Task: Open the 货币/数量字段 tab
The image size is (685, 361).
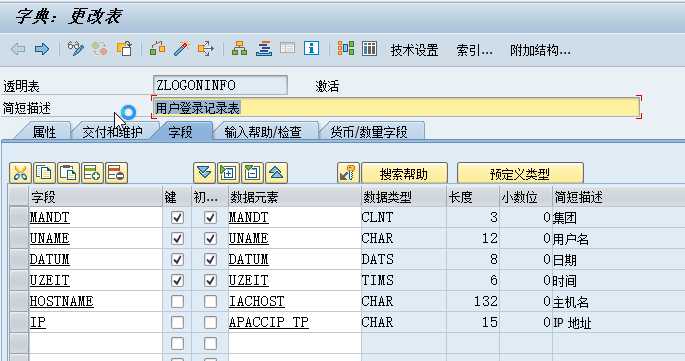Action: pos(369,132)
